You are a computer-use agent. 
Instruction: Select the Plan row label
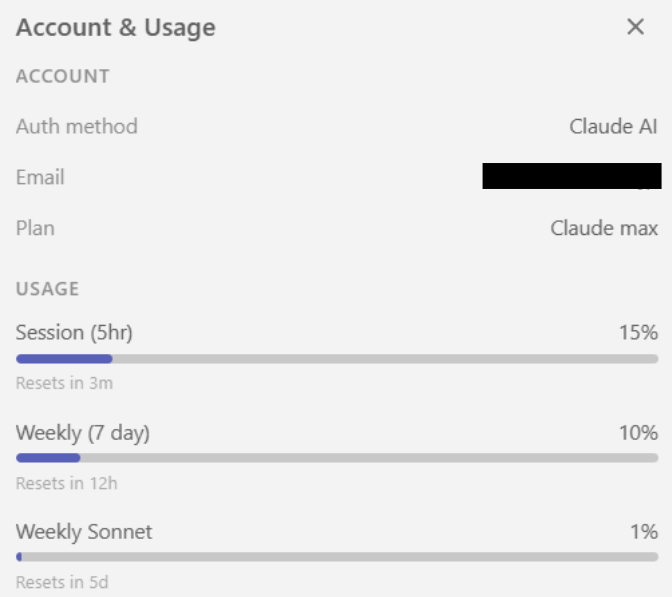click(35, 228)
